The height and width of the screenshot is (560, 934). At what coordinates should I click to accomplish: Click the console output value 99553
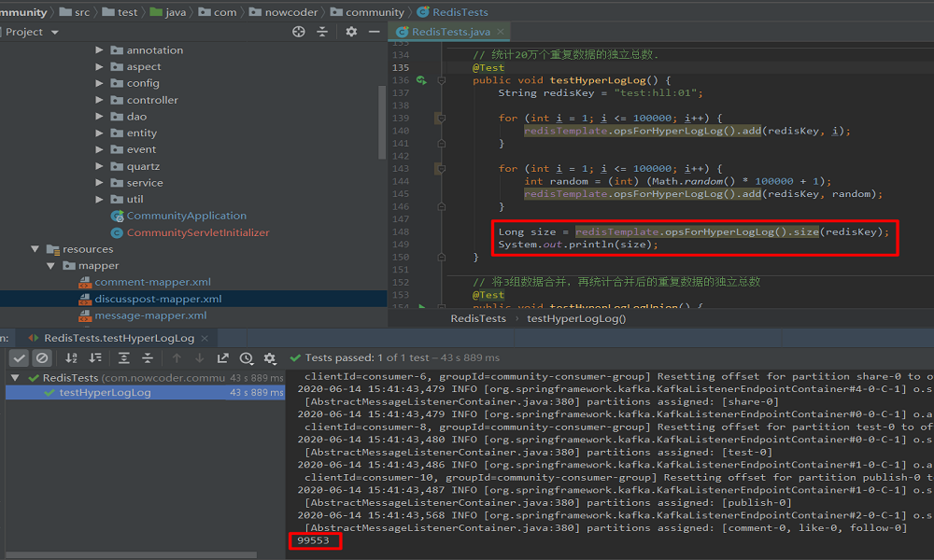(x=313, y=540)
